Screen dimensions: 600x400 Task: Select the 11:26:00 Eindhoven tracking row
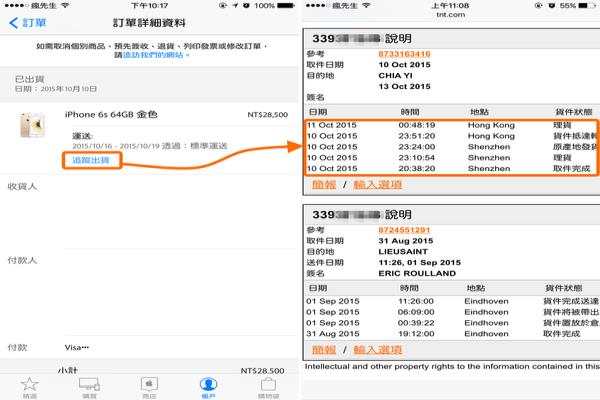[x=452, y=301]
